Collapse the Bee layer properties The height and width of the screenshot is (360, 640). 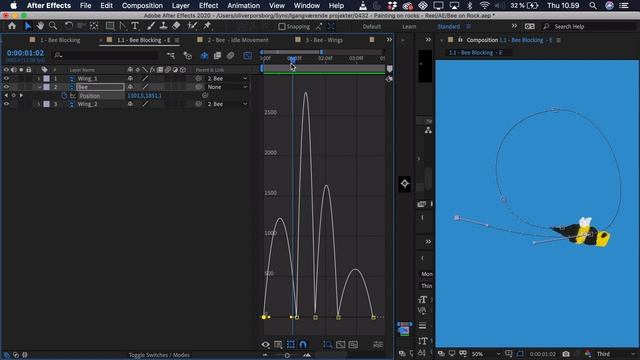pyautogui.click(x=39, y=87)
